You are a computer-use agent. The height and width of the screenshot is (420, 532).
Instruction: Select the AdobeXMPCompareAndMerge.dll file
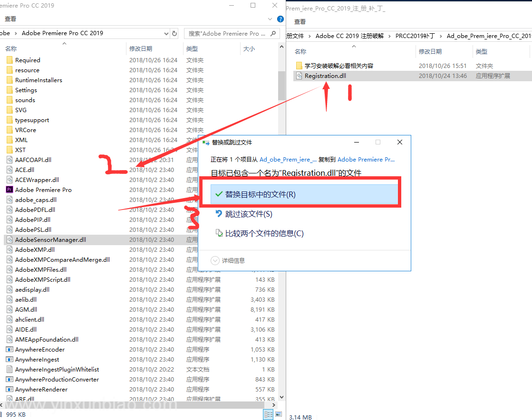tap(62, 260)
